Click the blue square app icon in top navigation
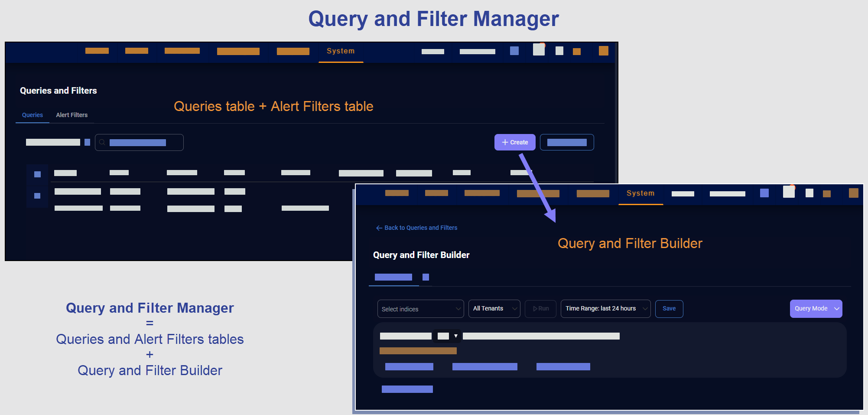Image resolution: width=868 pixels, height=415 pixels. tap(514, 51)
